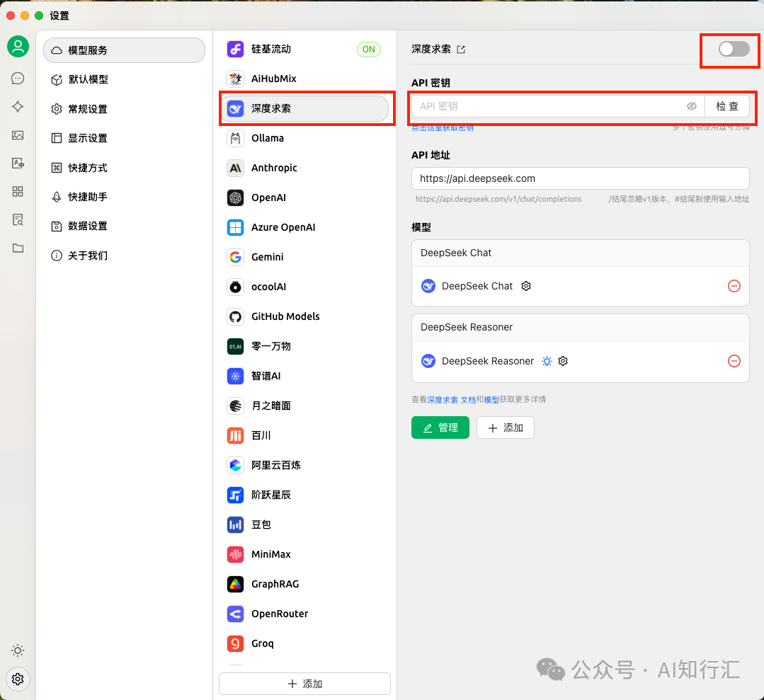This screenshot has height=700, width=764.
Task: Open the 模型 link in footer note
Action: point(491,400)
